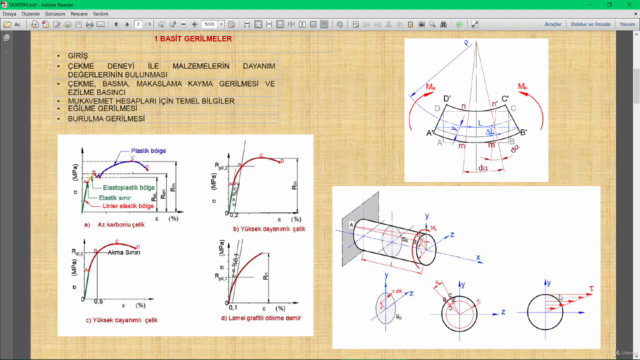The image size is (640, 360).
Task: Enter full screen with expand arrows icon
Action: tap(475, 24)
